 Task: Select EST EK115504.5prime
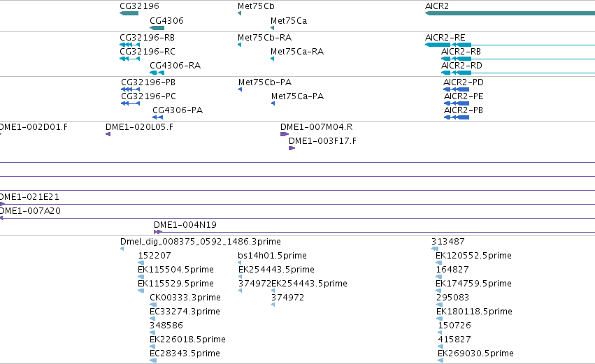pos(141,277)
